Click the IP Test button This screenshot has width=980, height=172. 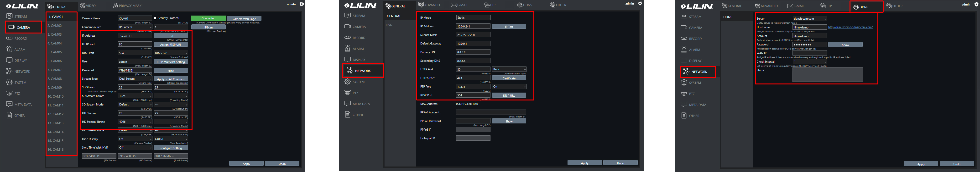tap(509, 26)
